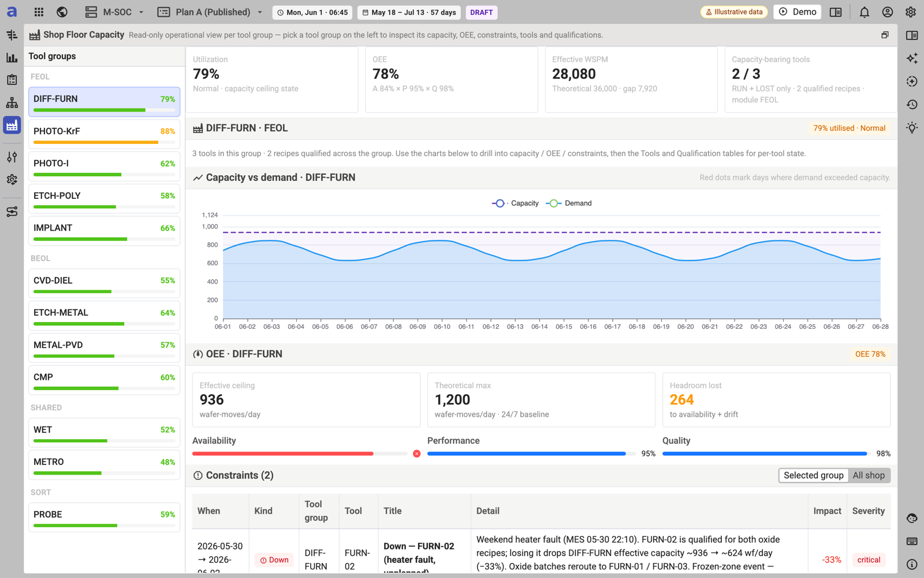Open the clipboard sidebar icon
The width and height of the screenshot is (924, 578).
12,80
